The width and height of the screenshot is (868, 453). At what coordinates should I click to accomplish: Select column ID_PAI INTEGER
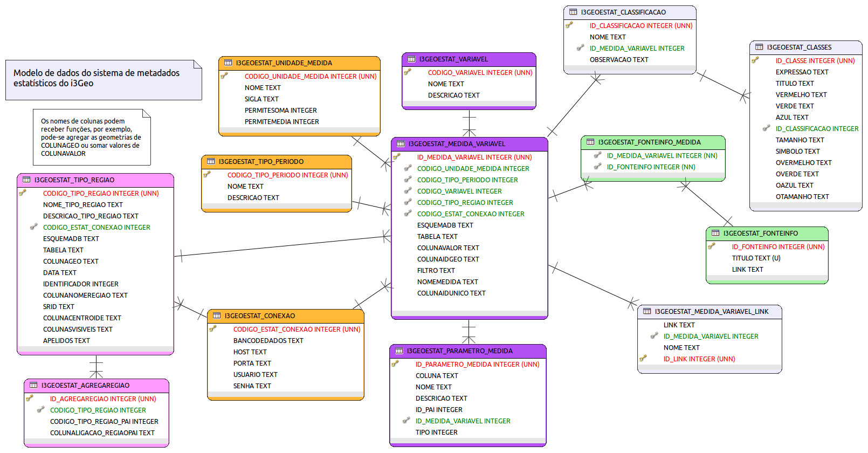438,410
